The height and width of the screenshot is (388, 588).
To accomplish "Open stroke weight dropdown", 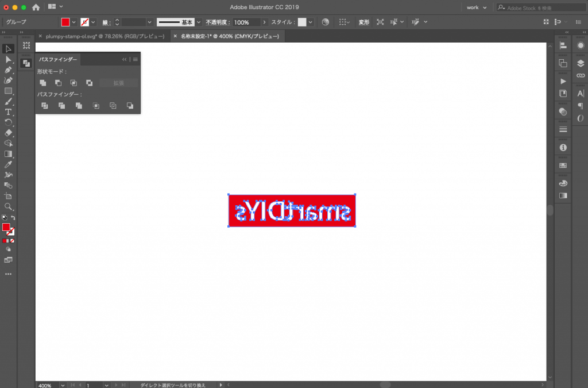I will [x=149, y=22].
